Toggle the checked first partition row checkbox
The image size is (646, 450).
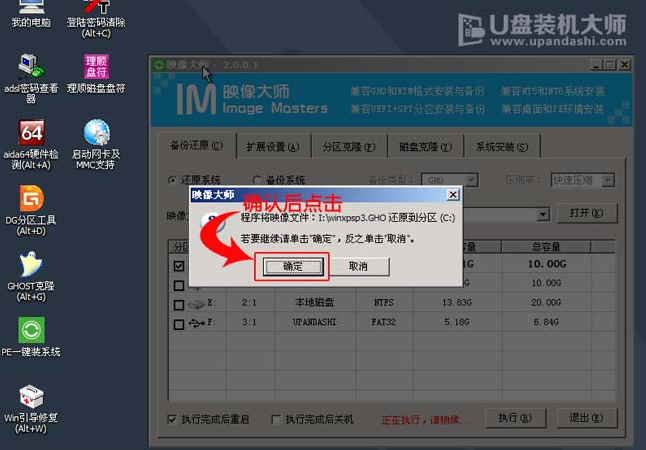click(179, 266)
